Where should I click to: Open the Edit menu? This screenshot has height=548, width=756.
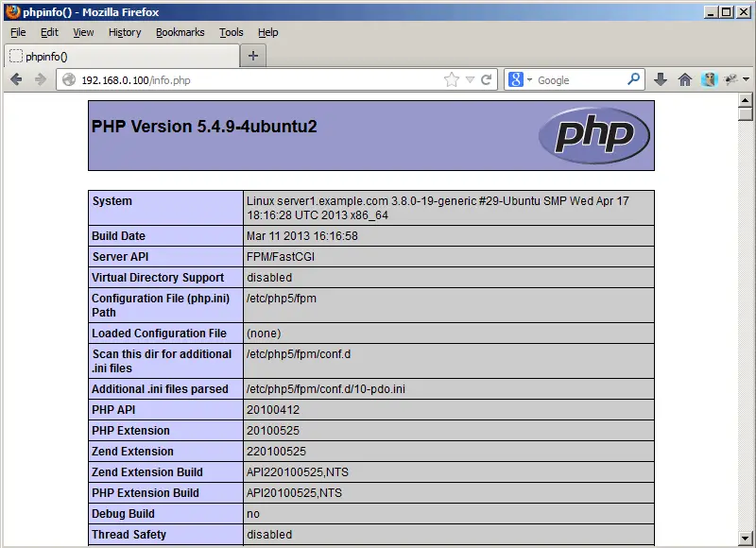(49, 32)
